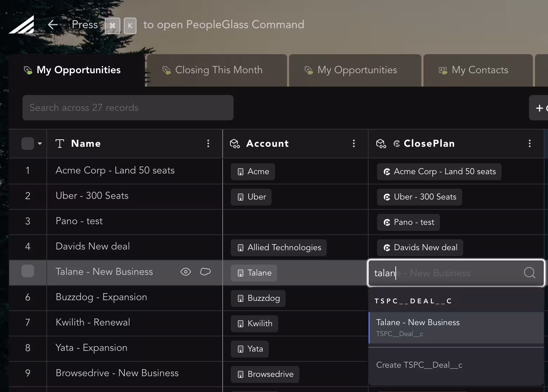548x392 pixels.
Task: Go back using the left arrow
Action: coord(53,25)
